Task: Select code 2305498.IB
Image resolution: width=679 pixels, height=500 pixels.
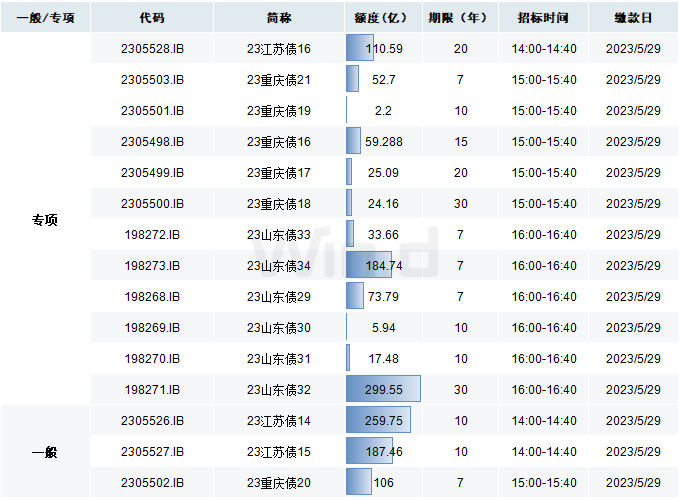Action: tap(152, 142)
